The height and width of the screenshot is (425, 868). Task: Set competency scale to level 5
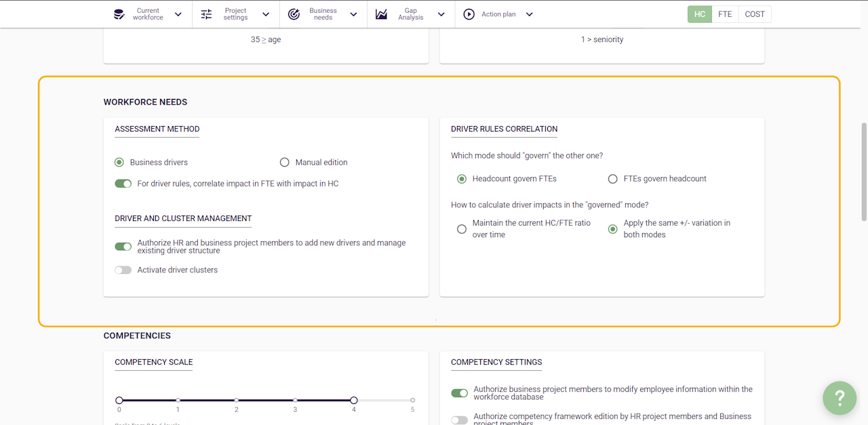(x=412, y=400)
